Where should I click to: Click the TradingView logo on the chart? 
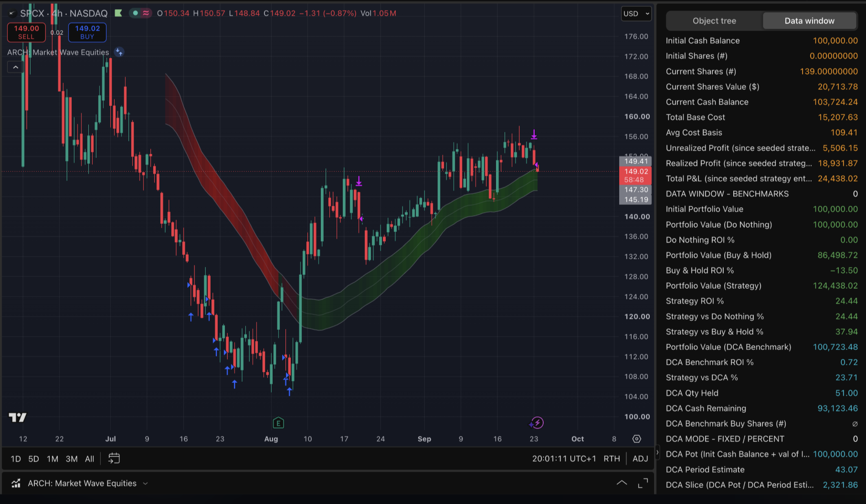pyautogui.click(x=18, y=418)
